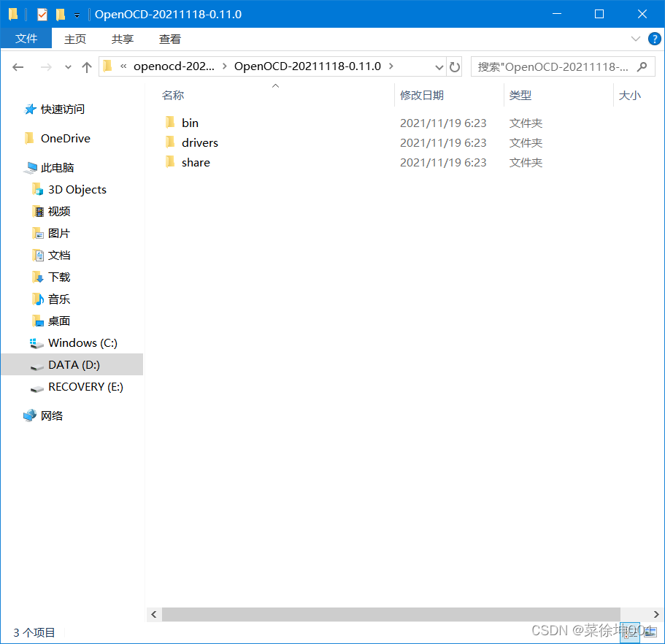Select the DATA (D:) drive
The width and height of the screenshot is (665, 644).
tap(72, 364)
